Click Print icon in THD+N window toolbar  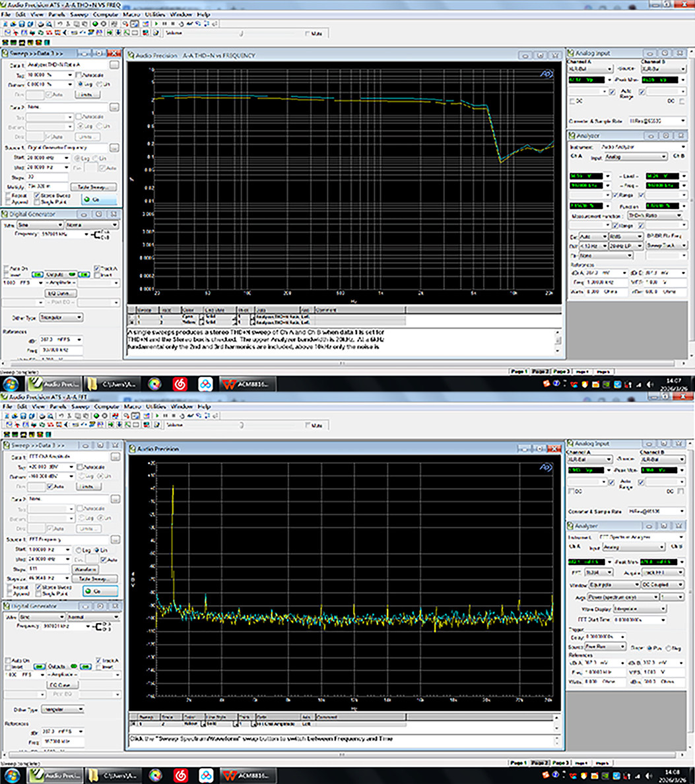click(41, 24)
